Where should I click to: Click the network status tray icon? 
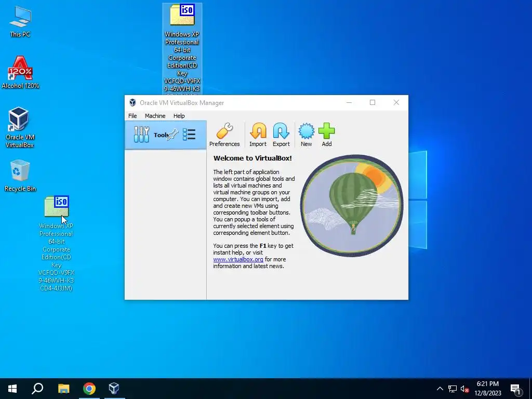[453, 389]
